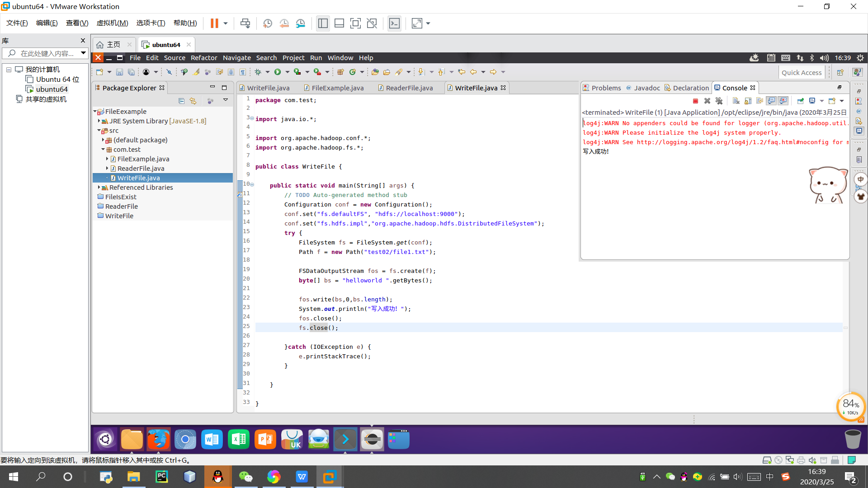Click the Save All toolbar icon
868x488 pixels.
pyautogui.click(x=131, y=72)
